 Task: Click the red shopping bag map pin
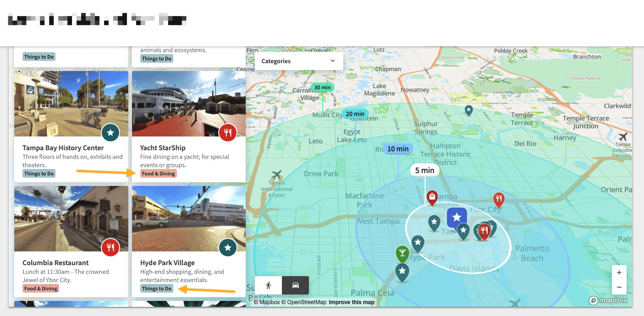tap(432, 197)
